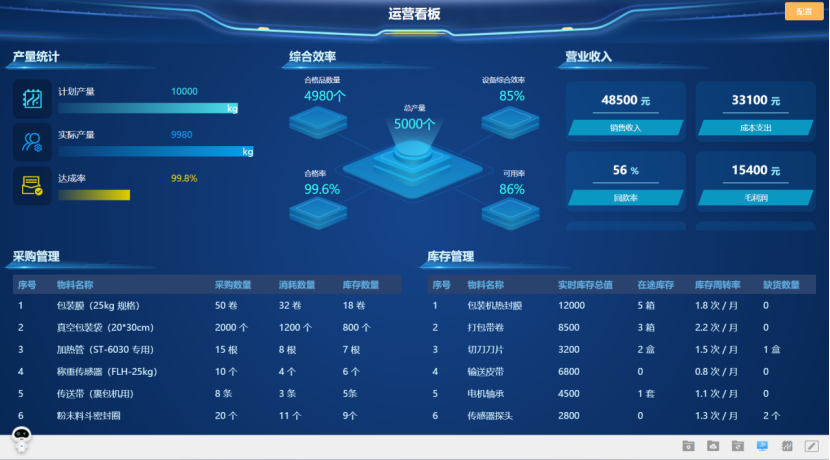Click the orange 配置 button

[x=804, y=11]
